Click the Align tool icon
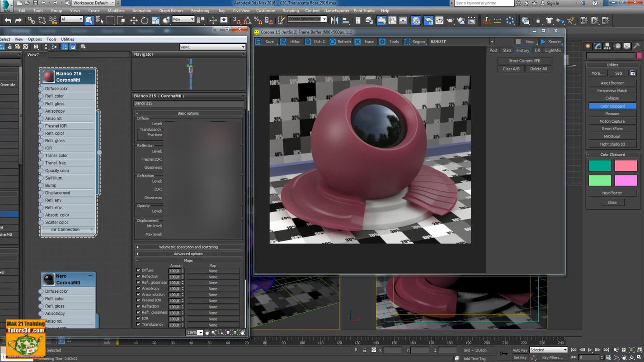Screen dimensions: 644x362 click(345, 20)
